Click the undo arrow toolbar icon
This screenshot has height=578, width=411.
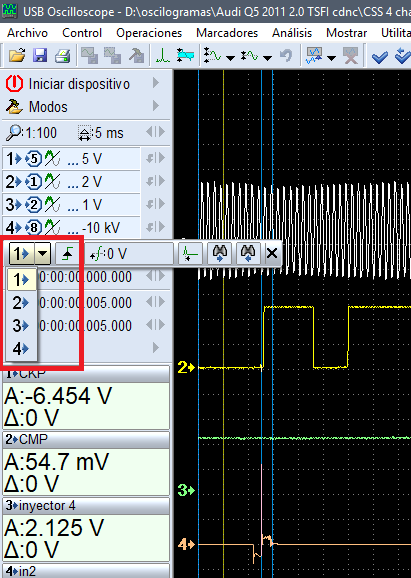(286, 56)
